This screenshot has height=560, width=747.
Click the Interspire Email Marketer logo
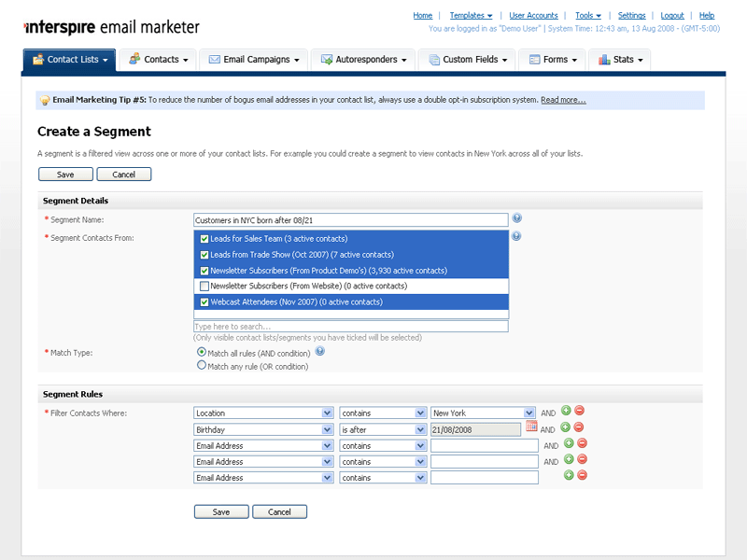(111, 27)
